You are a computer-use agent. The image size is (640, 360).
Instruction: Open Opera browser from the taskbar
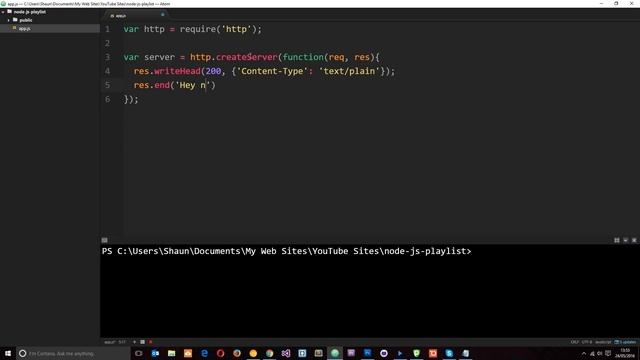click(x=220, y=353)
